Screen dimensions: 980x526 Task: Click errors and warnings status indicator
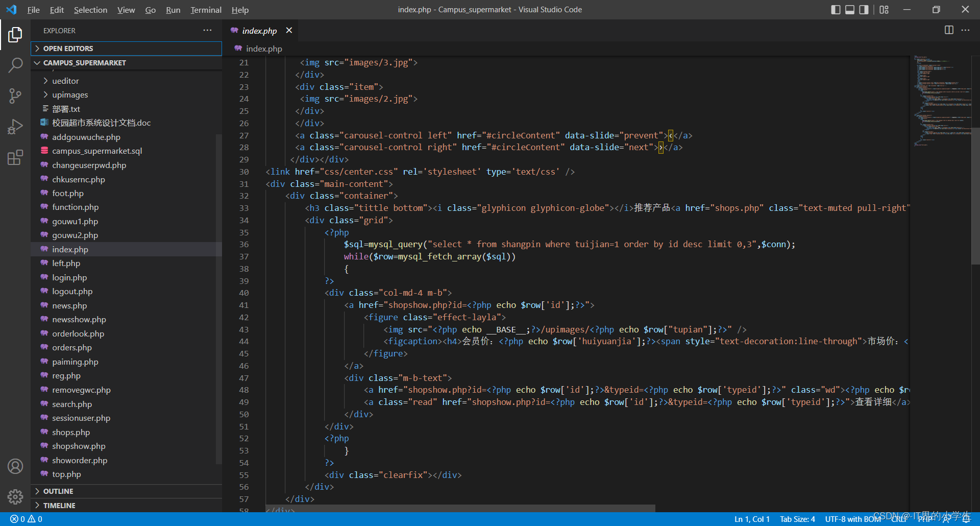26,519
